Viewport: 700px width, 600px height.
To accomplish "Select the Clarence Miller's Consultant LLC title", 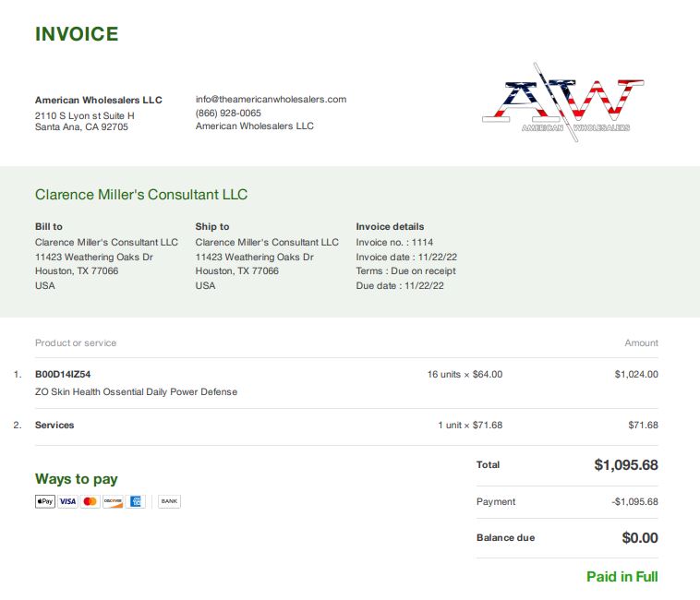I will pyautogui.click(x=141, y=195).
